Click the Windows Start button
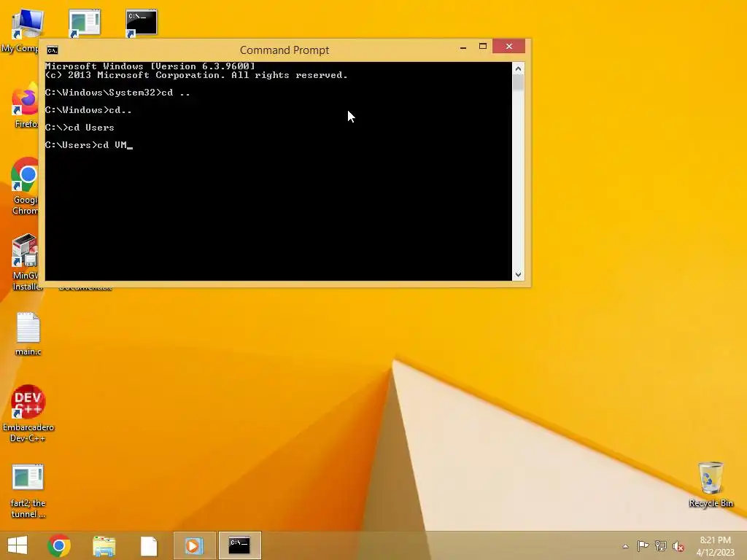This screenshot has height=560, width=747. (18, 545)
